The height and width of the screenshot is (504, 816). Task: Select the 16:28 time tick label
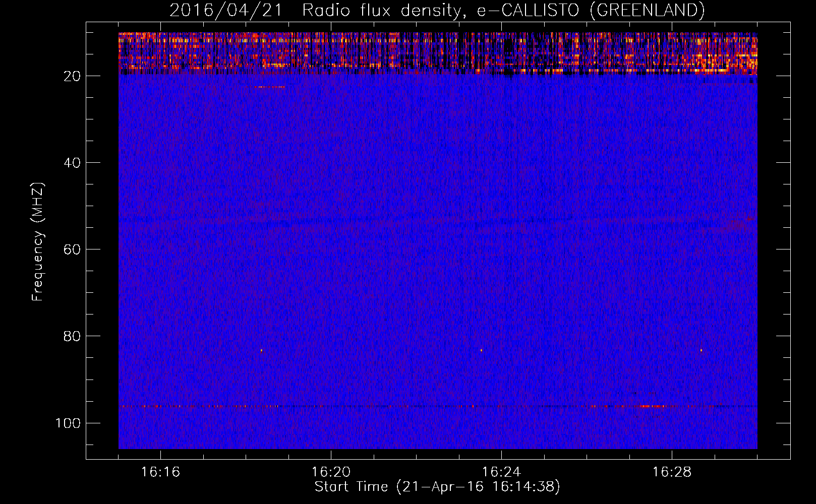click(x=672, y=472)
